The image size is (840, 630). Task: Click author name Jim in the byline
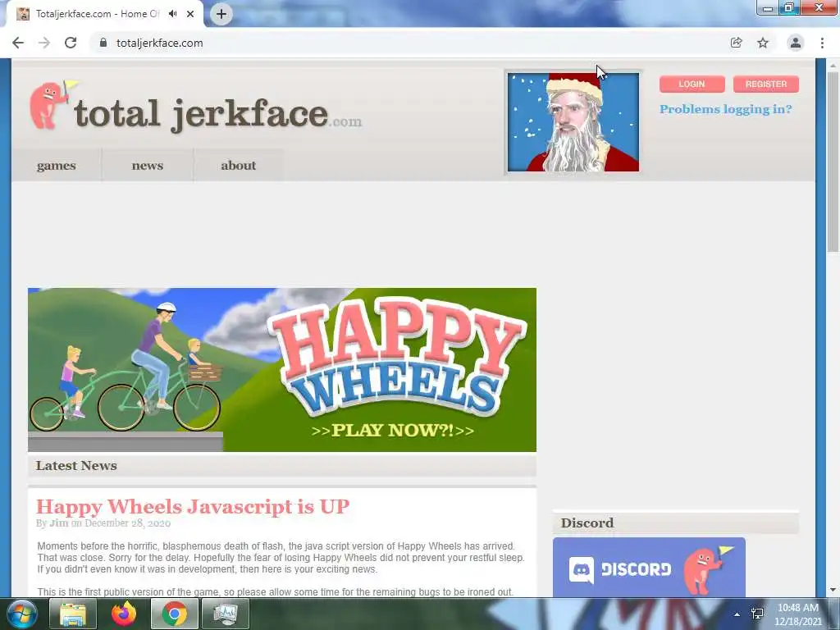59,523
